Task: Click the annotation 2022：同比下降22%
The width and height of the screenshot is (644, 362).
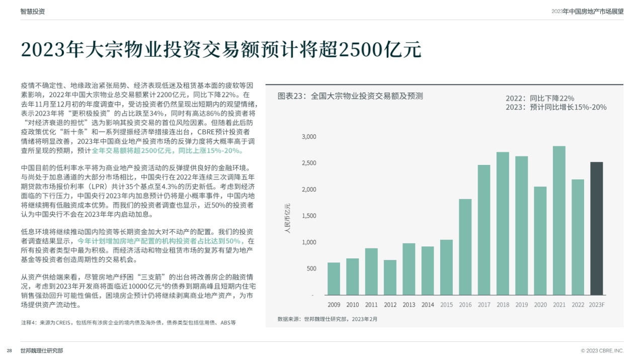Action: 539,98
